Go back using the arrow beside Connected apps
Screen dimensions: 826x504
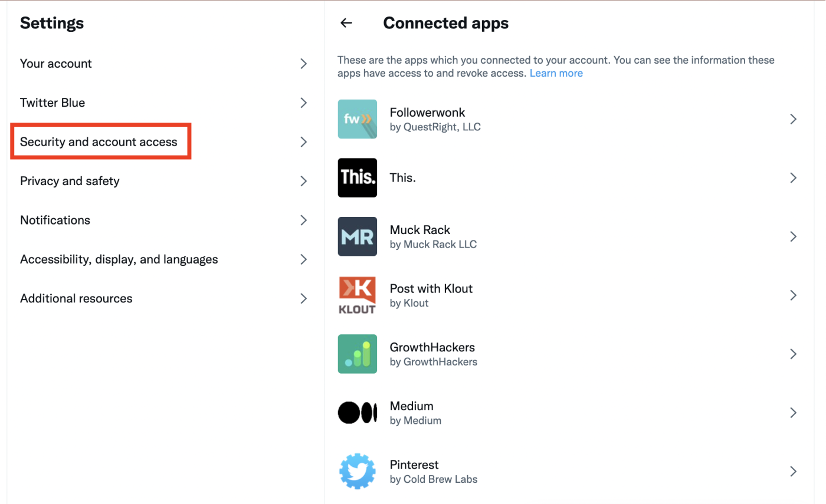click(346, 23)
